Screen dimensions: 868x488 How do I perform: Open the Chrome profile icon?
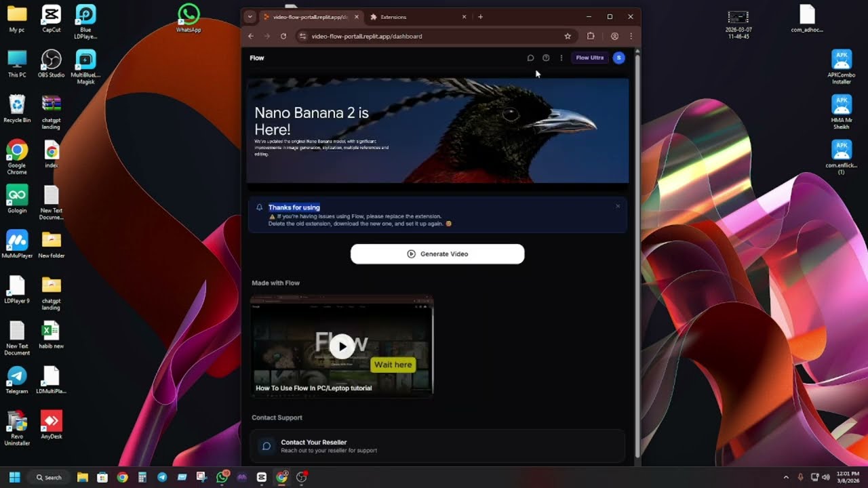pyautogui.click(x=614, y=36)
